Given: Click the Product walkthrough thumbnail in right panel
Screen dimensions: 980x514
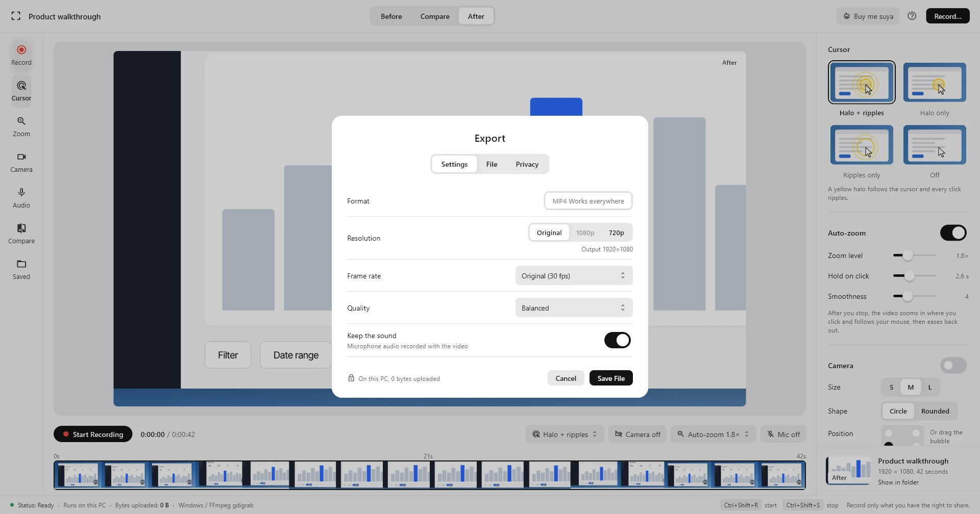Looking at the screenshot, I should [849, 470].
